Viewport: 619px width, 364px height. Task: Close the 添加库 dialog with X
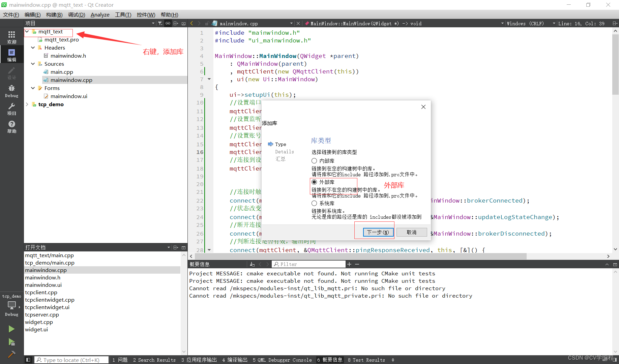tap(423, 107)
